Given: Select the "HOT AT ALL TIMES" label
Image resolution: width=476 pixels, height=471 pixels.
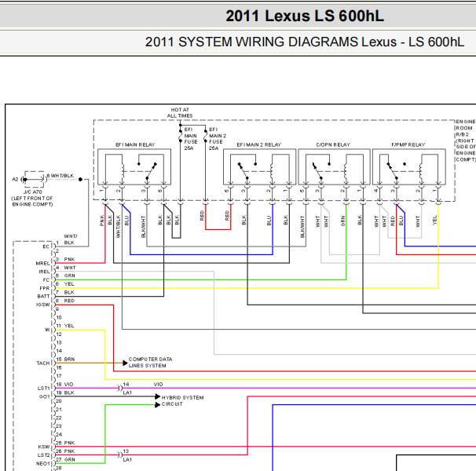Looking at the screenshot, I should pyautogui.click(x=180, y=112).
